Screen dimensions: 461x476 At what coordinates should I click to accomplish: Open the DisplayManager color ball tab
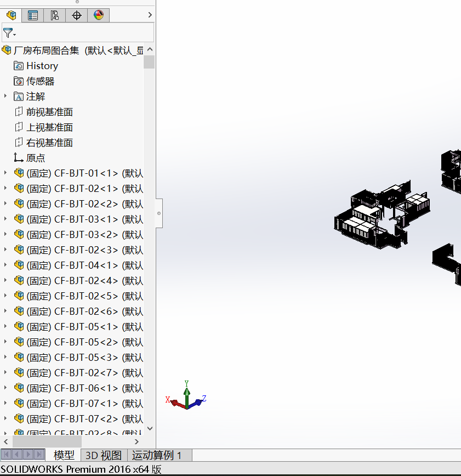(98, 15)
